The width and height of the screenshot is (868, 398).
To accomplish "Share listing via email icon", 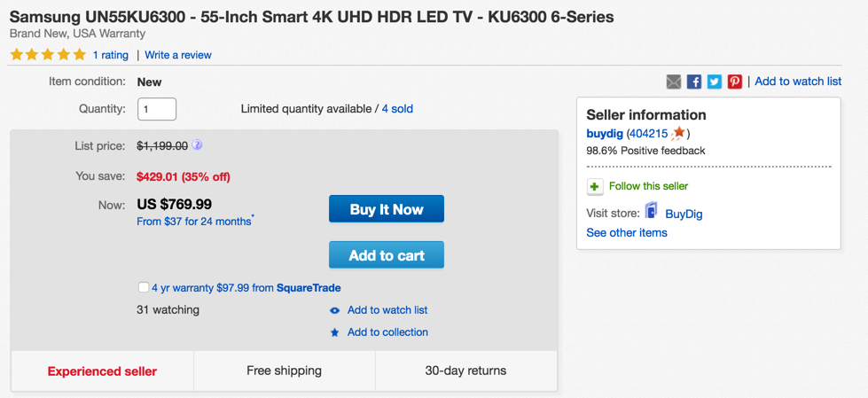I will pyautogui.click(x=674, y=82).
